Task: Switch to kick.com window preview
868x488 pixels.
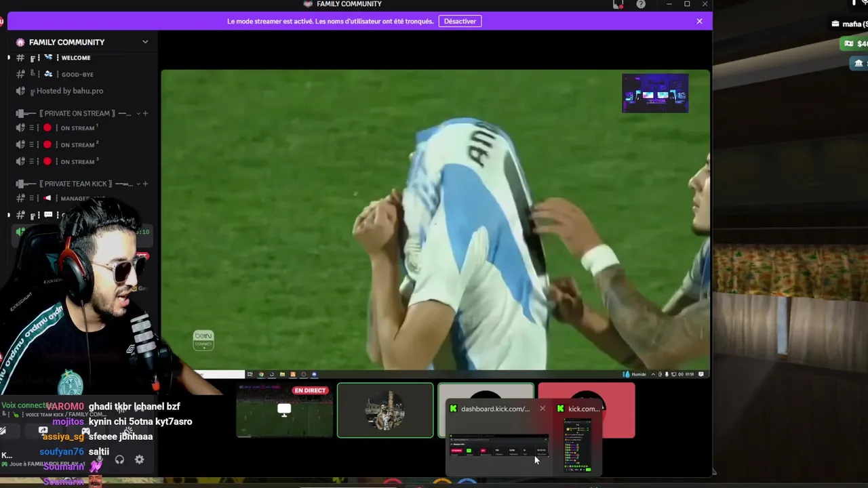Action: pyautogui.click(x=578, y=445)
